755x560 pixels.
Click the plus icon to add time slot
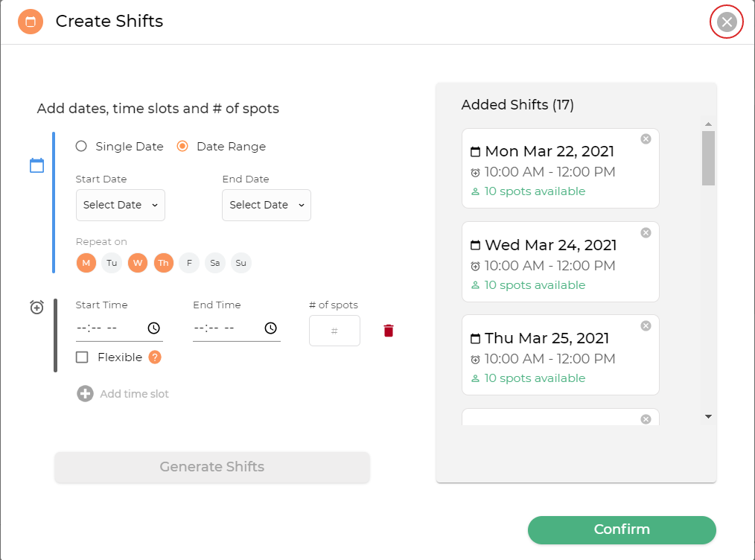[x=85, y=394]
